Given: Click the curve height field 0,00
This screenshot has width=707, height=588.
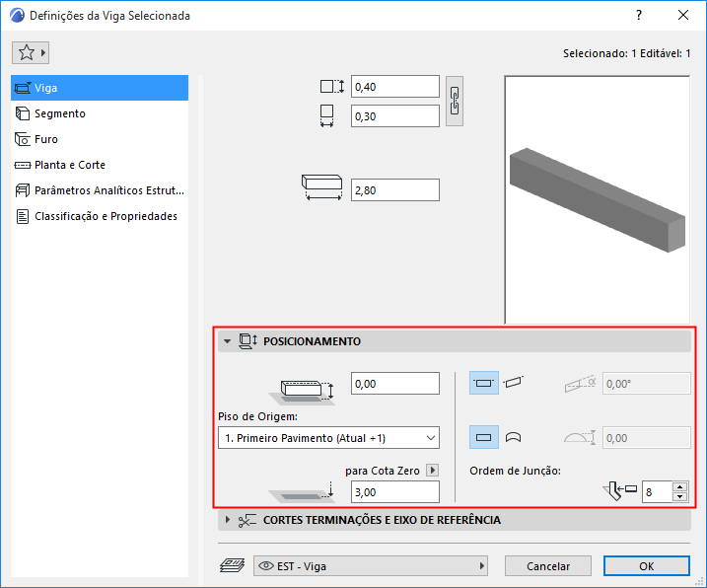Looking at the screenshot, I should (646, 438).
